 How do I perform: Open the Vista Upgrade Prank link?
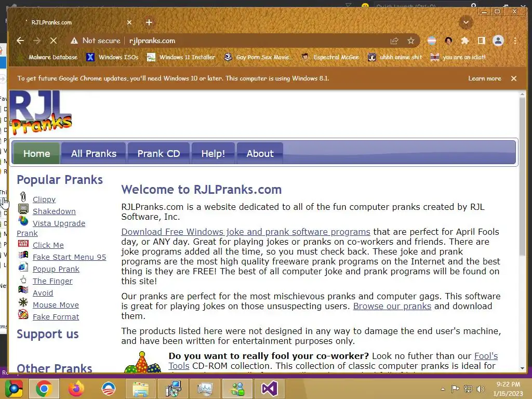pyautogui.click(x=59, y=223)
